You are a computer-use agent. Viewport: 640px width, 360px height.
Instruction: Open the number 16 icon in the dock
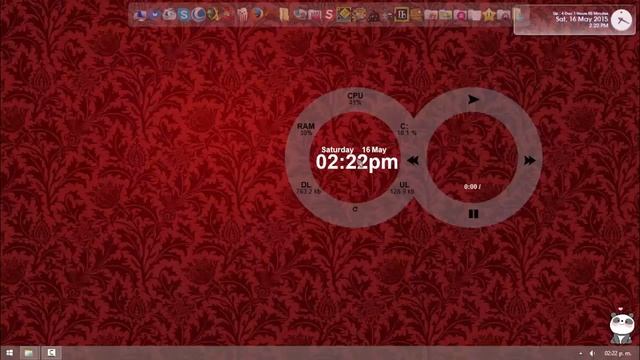(x=402, y=15)
